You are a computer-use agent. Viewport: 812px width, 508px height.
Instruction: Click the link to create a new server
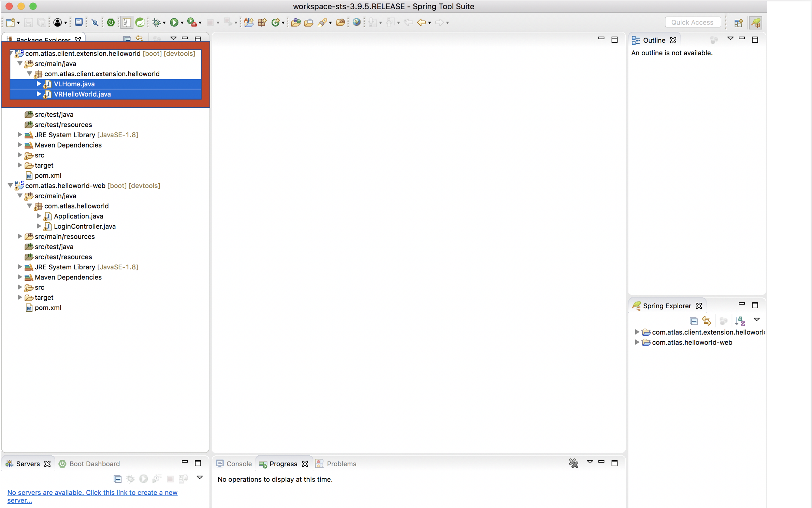pos(92,496)
